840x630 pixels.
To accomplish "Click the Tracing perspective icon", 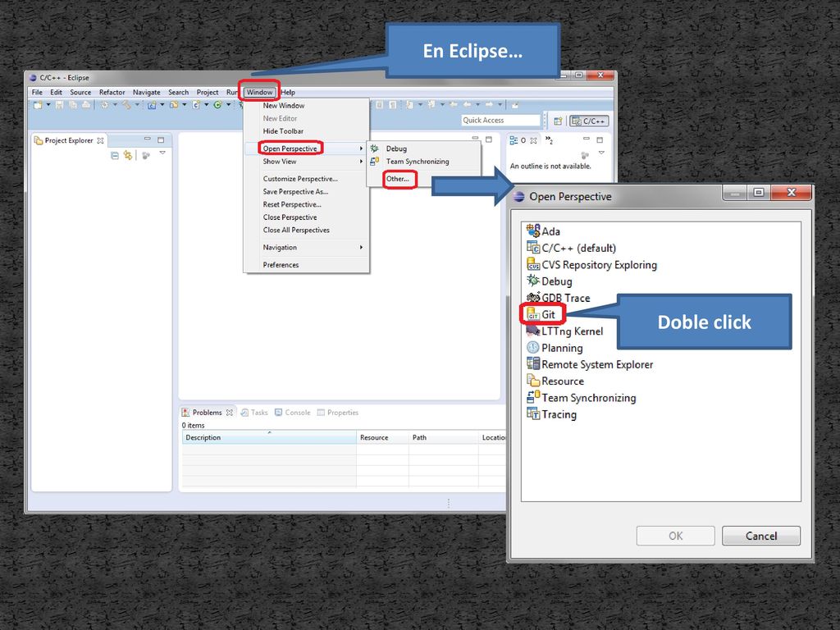I will click(533, 413).
